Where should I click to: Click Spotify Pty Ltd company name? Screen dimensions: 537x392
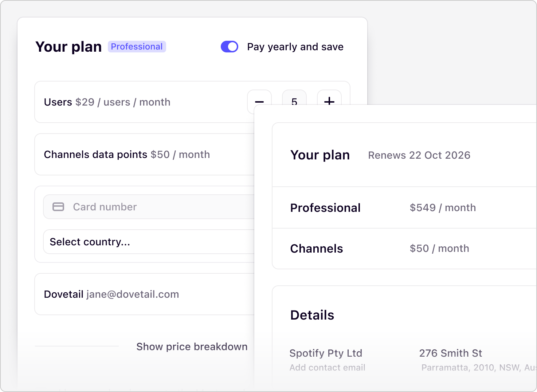326,353
